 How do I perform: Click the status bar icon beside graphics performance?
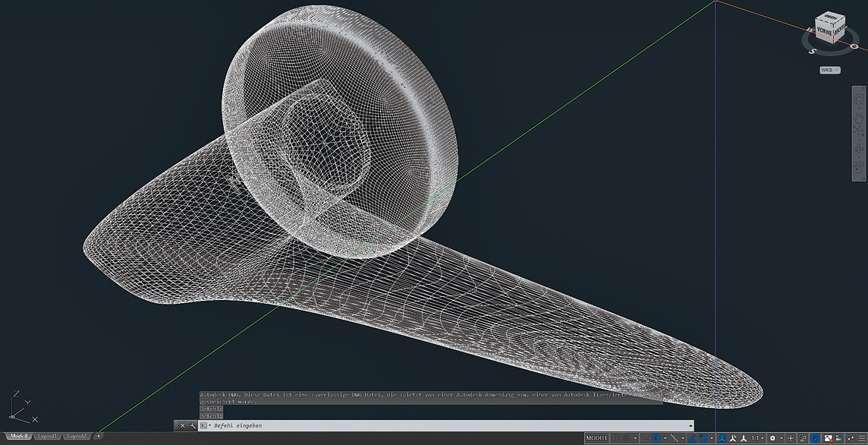click(839, 438)
